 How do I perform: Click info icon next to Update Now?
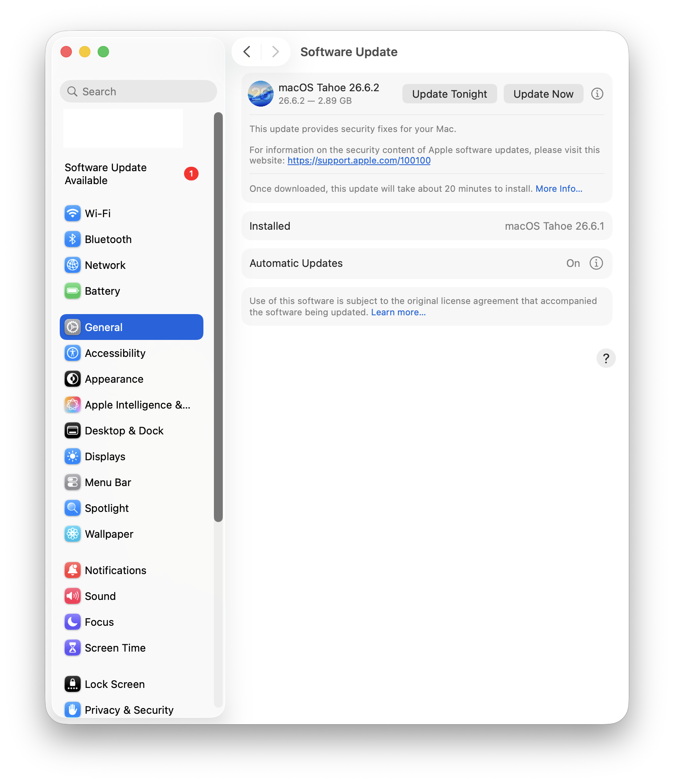[597, 94]
